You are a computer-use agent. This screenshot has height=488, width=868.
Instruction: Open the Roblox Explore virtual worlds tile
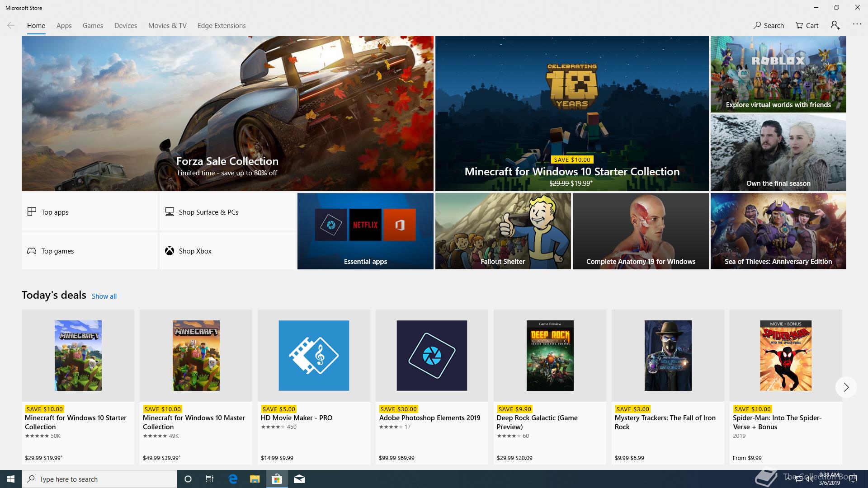tap(778, 74)
